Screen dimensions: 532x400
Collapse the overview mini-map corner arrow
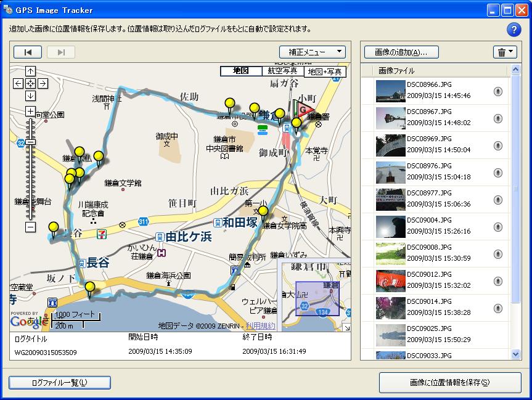click(x=346, y=328)
